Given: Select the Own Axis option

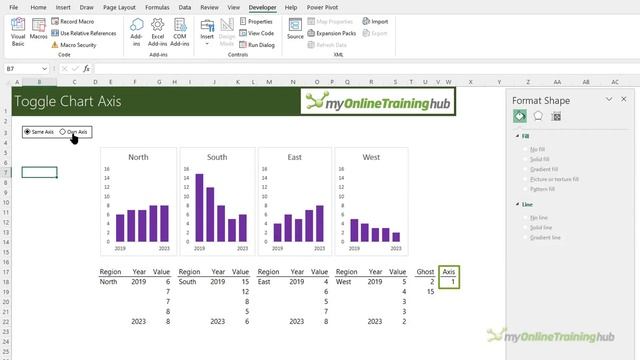Looking at the screenshot, I should tap(73, 132).
